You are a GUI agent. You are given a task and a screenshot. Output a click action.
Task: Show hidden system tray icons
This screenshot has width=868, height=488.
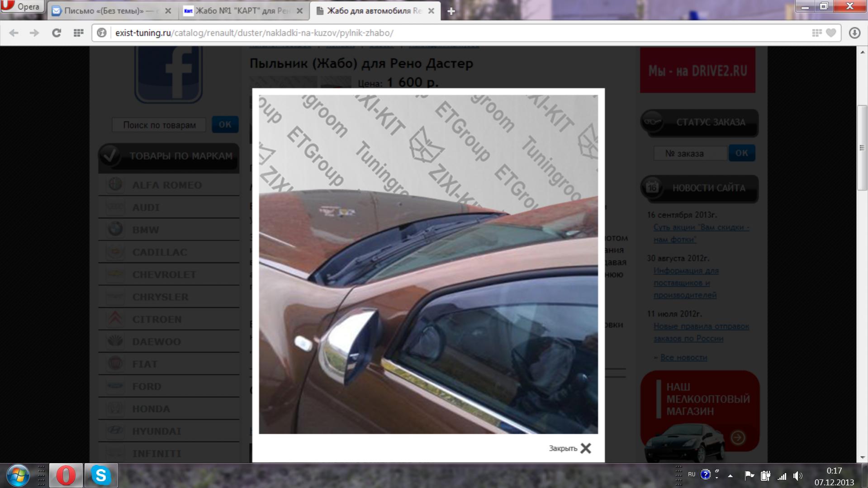tap(730, 475)
